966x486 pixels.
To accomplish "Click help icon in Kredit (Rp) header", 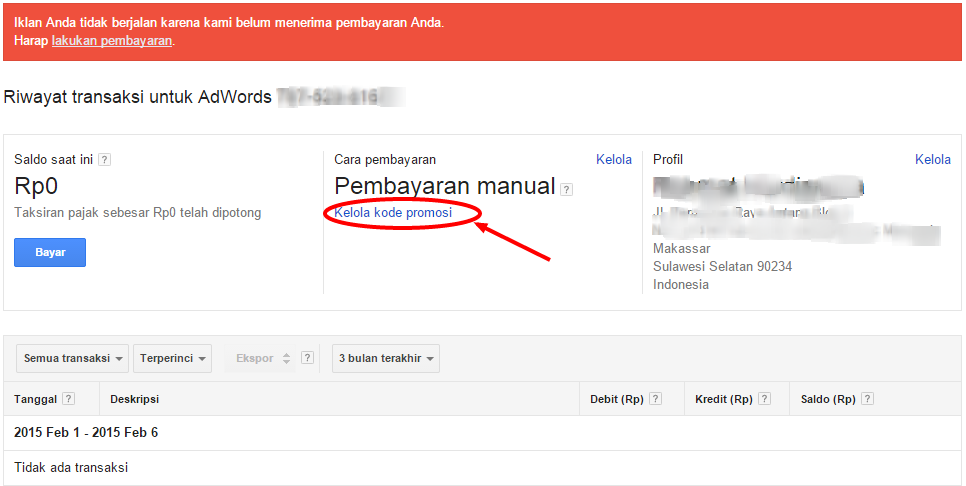I will pyautogui.click(x=765, y=399).
